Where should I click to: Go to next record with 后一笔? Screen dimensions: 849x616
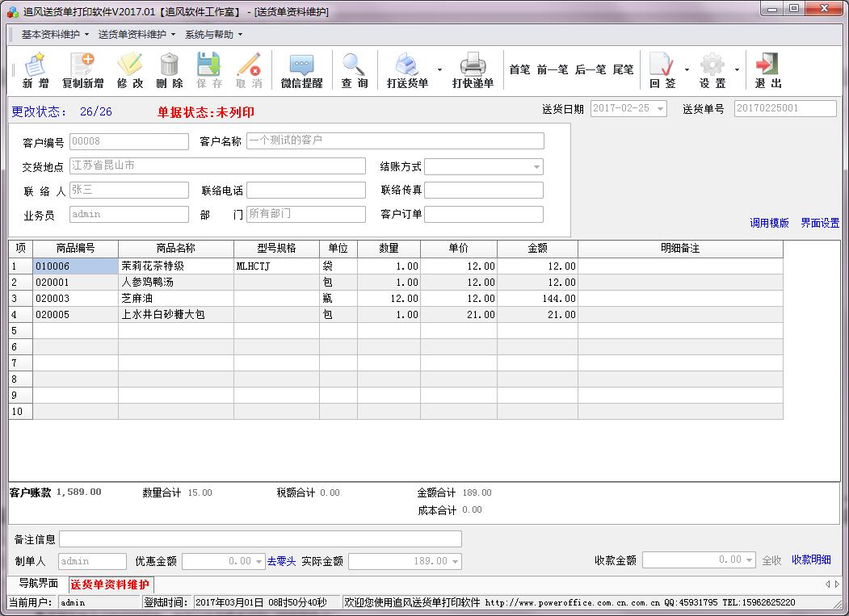[591, 69]
